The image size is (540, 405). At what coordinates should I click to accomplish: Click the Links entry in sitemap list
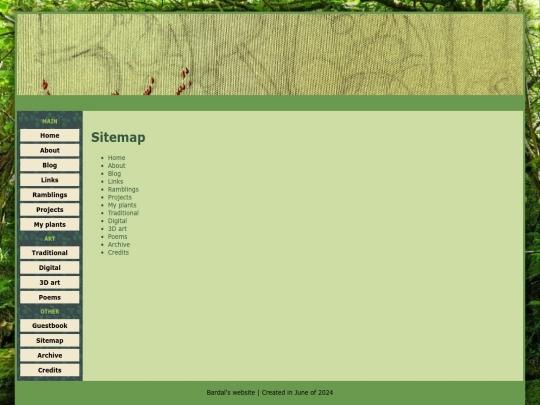pyautogui.click(x=115, y=181)
